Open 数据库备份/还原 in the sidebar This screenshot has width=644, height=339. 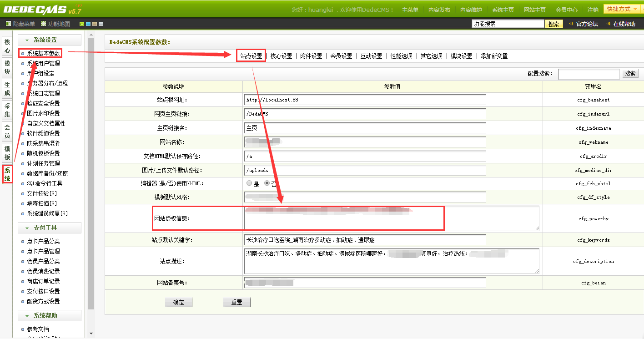(47, 173)
